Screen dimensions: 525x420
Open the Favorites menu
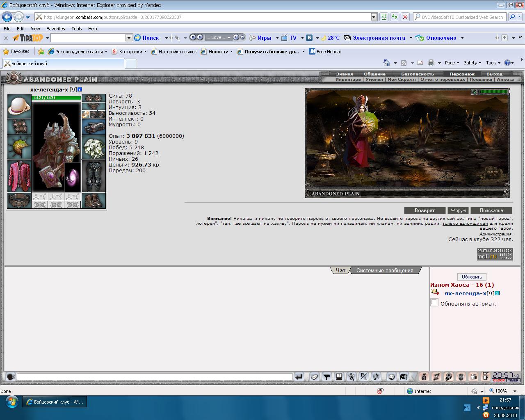(55, 29)
